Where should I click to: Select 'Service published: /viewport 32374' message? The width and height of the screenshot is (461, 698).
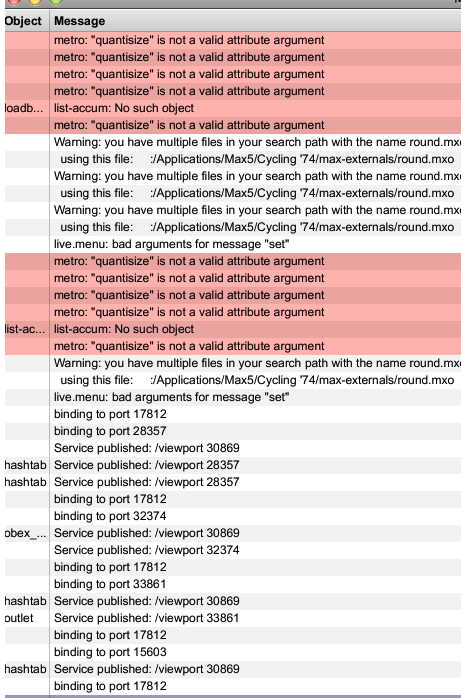[x=146, y=550]
